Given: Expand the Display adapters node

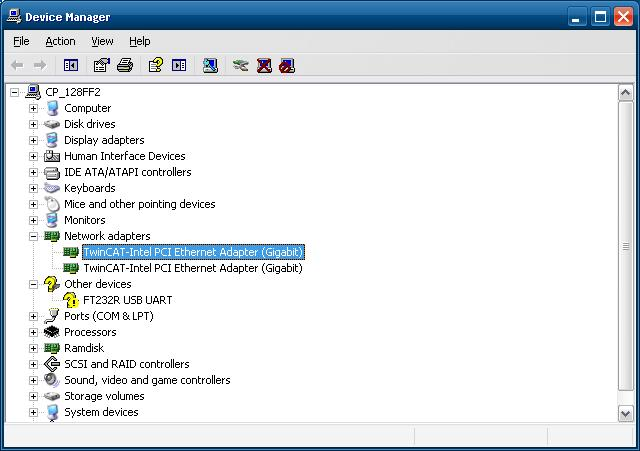Looking at the screenshot, I should (33, 140).
